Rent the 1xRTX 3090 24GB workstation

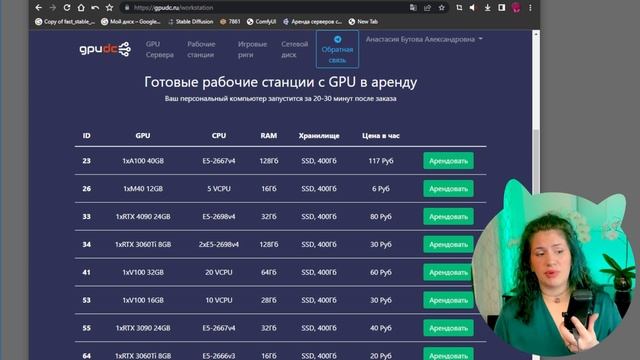tap(448, 328)
